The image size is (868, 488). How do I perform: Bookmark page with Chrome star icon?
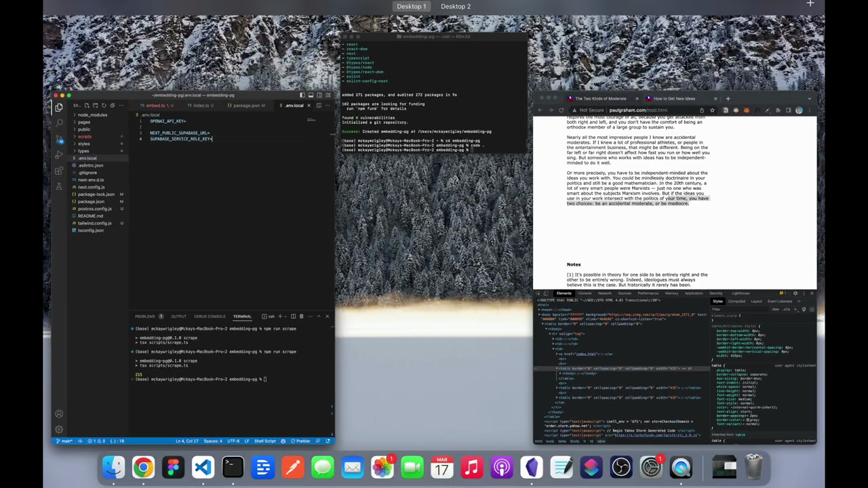coord(713,110)
